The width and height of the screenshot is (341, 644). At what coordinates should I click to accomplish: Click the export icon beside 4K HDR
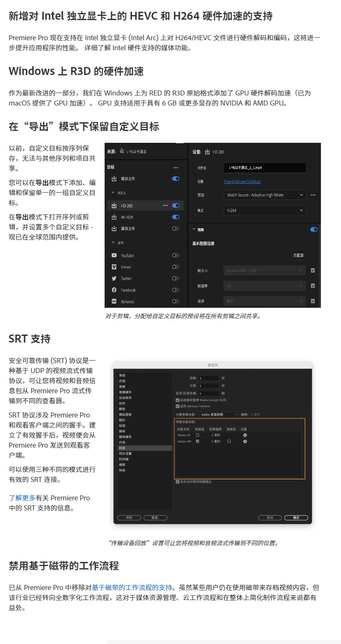pos(114,217)
